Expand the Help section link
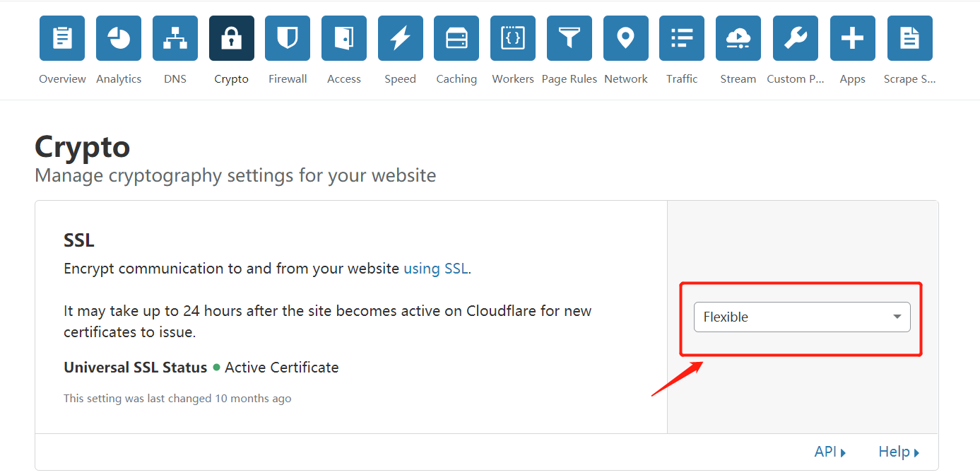Image resolution: width=980 pixels, height=475 pixels. click(x=899, y=452)
